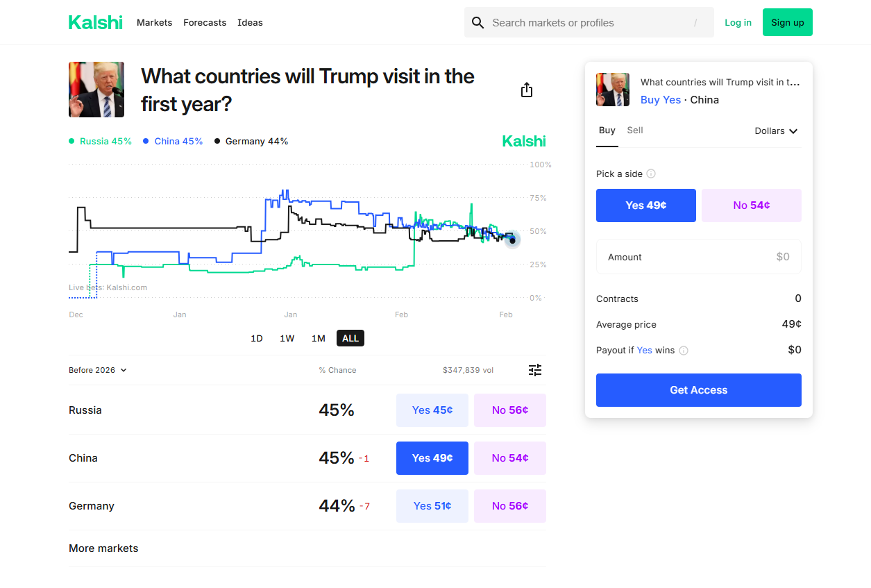Click the info icon next to Pick a side
871x588 pixels.
651,174
